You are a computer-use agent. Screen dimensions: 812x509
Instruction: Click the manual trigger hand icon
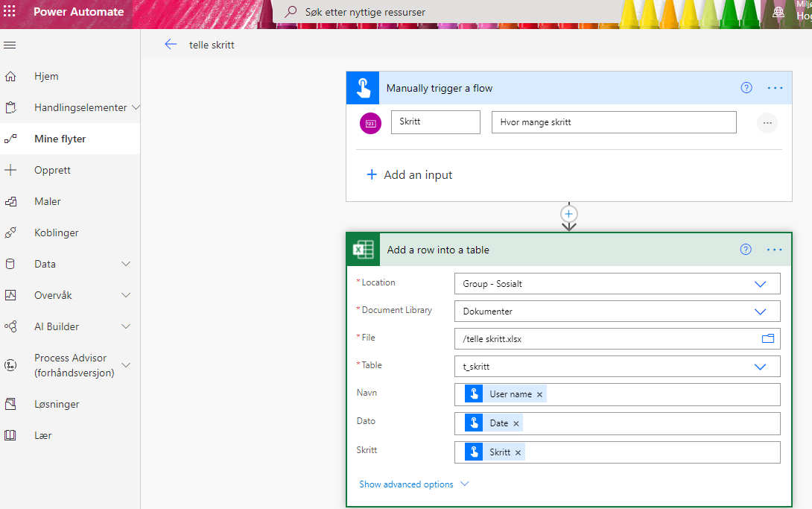coord(363,88)
